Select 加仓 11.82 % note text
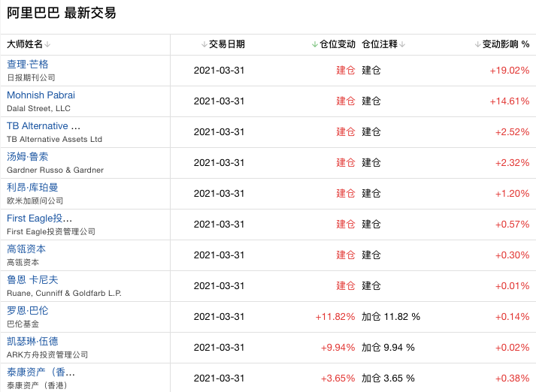536x392 pixels. [391, 317]
